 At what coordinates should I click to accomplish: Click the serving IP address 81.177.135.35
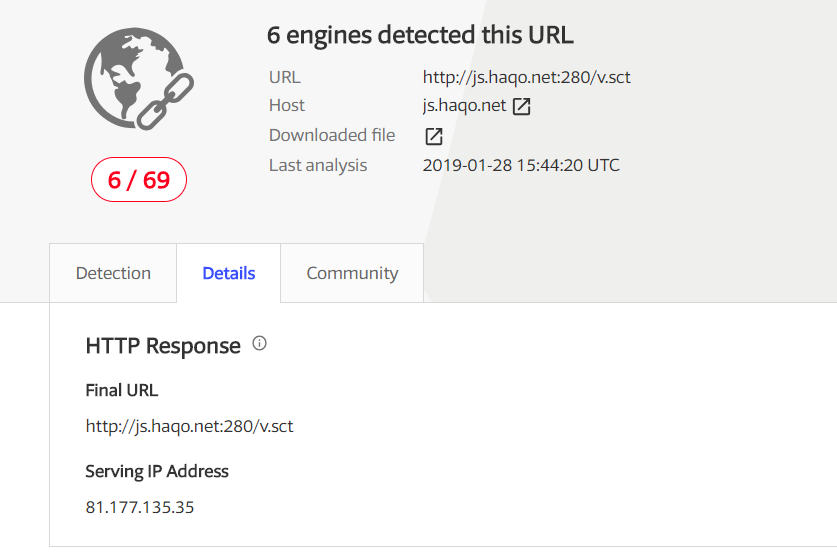[140, 507]
